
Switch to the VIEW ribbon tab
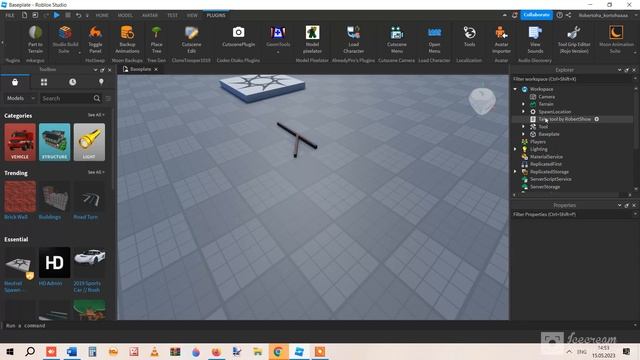(x=192, y=15)
